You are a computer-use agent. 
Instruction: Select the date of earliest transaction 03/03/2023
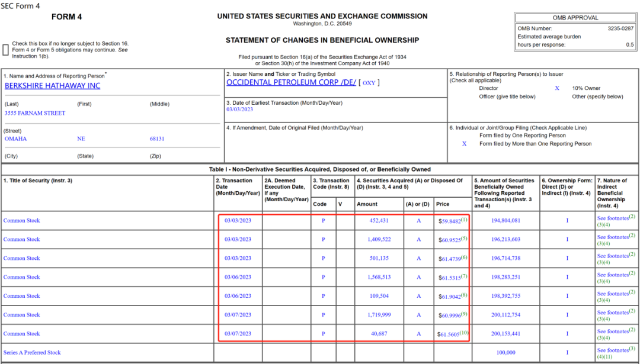(239, 109)
